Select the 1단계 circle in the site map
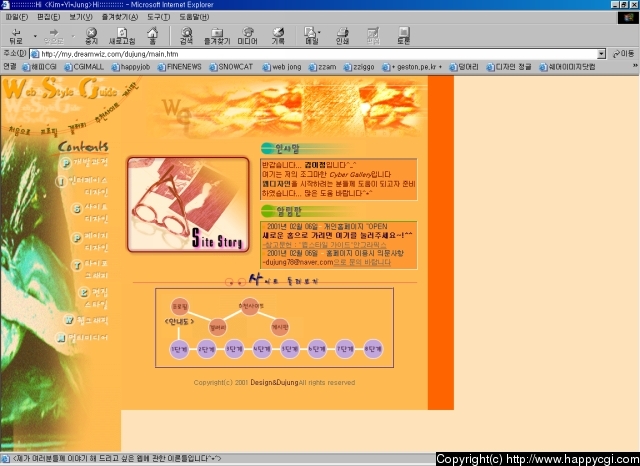Image resolution: width=640 pixels, height=466 pixels. pyautogui.click(x=179, y=349)
